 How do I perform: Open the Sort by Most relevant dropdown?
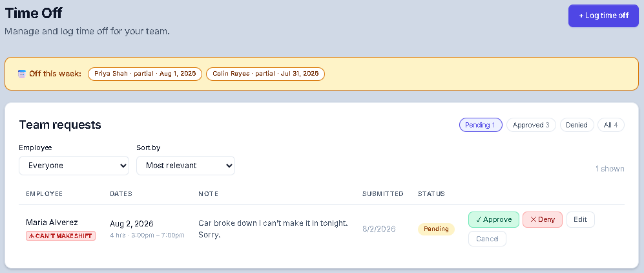pos(185,166)
